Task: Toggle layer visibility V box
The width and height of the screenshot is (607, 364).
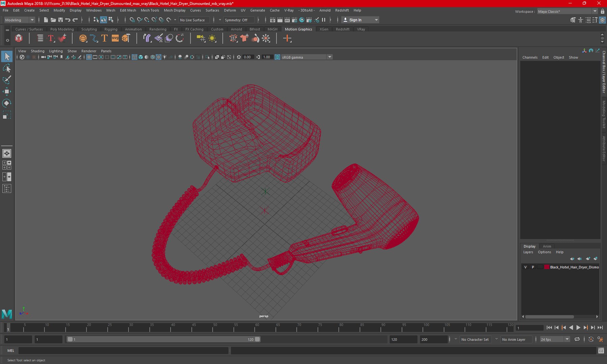Action: click(x=525, y=267)
